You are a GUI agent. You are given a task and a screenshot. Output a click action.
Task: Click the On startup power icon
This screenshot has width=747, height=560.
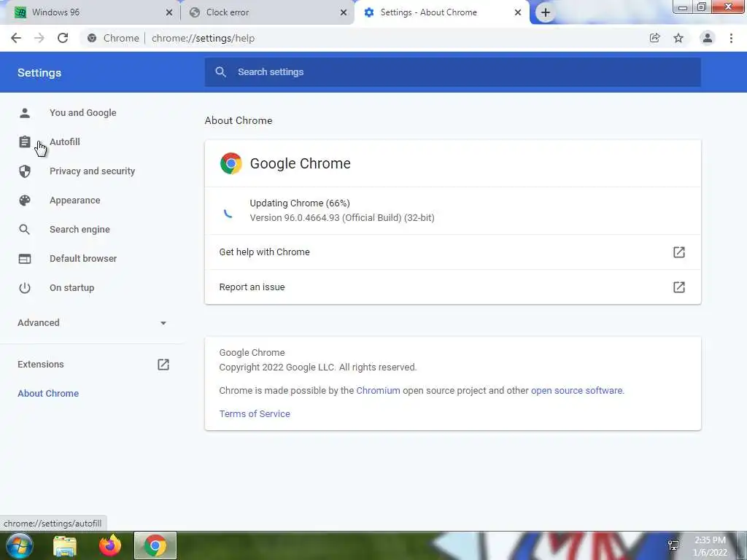point(25,287)
